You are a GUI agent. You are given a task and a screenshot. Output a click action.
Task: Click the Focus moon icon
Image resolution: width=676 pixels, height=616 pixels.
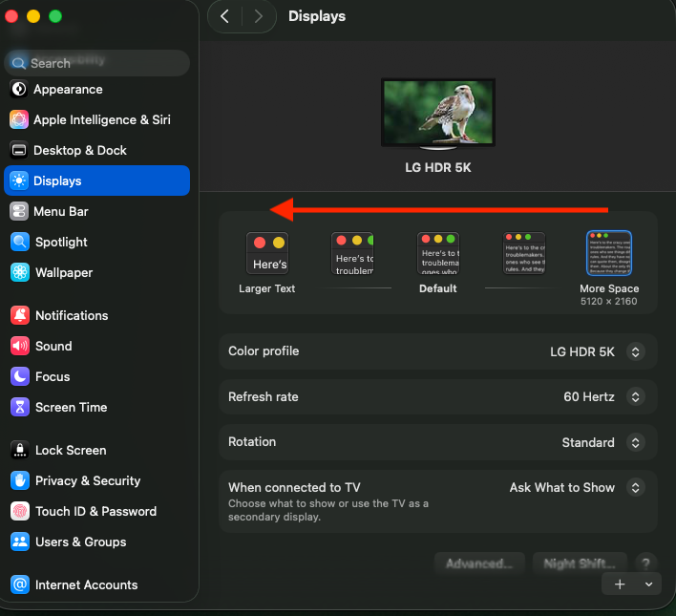point(20,377)
